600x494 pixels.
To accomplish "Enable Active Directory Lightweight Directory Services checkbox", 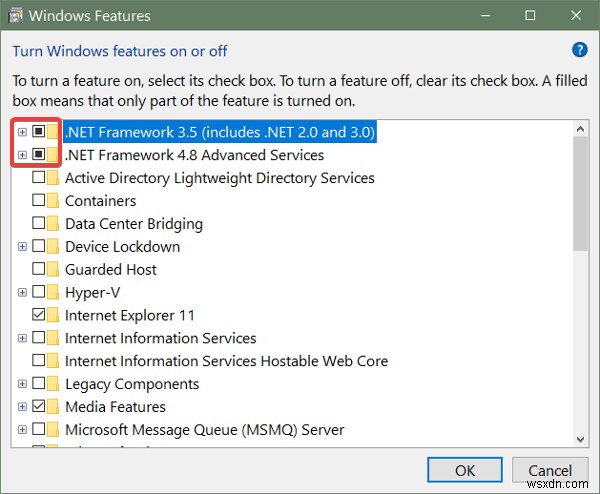I will pos(39,178).
